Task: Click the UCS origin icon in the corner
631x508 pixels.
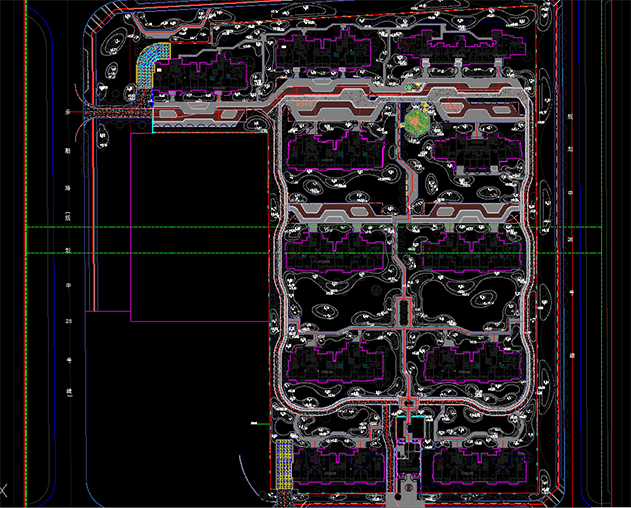Action: tap(5, 491)
